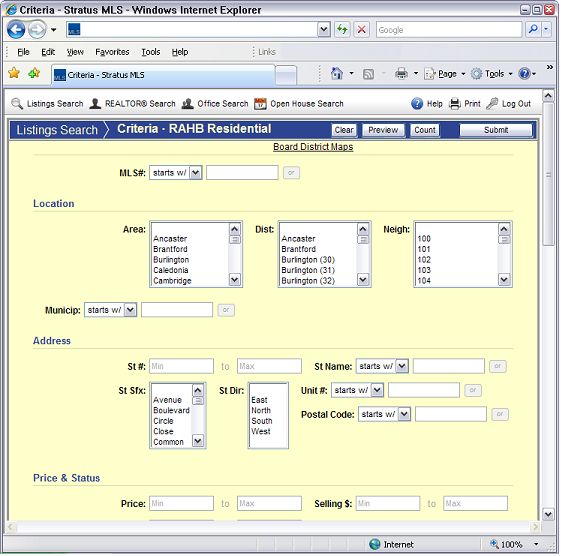Expand the command bar overflow chevron
The image size is (561, 556).
tap(550, 67)
